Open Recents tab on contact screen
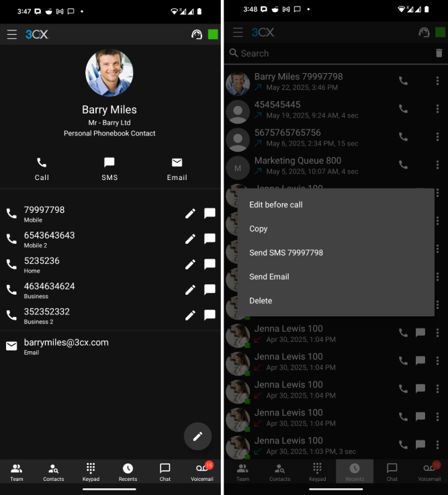 [128, 472]
